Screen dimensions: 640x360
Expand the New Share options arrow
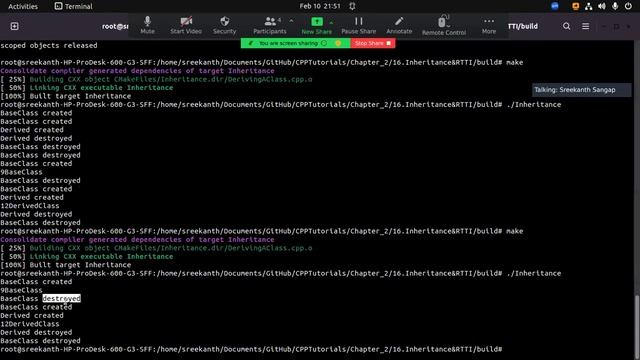(331, 22)
